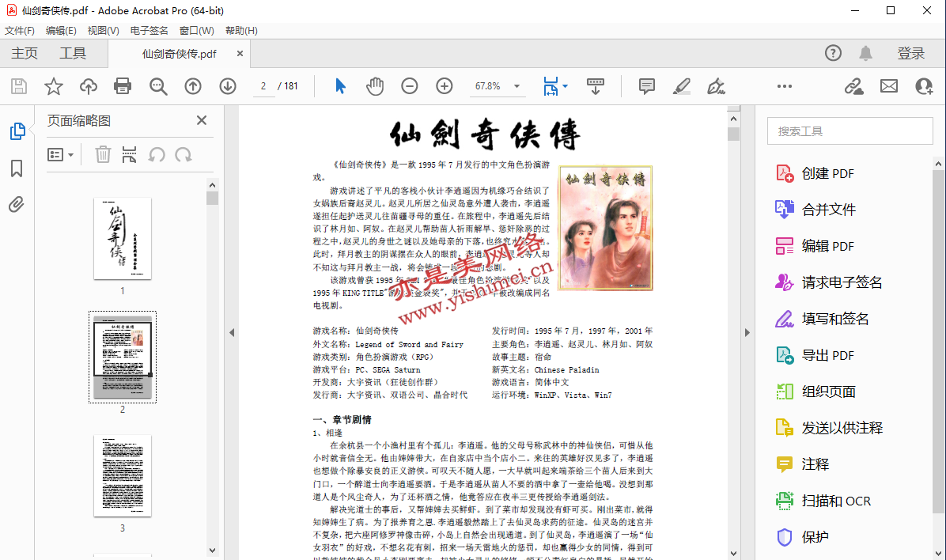Image resolution: width=946 pixels, height=560 pixels.
Task: Close the 仙剑奇侠传.pdf tab
Action: pos(240,54)
